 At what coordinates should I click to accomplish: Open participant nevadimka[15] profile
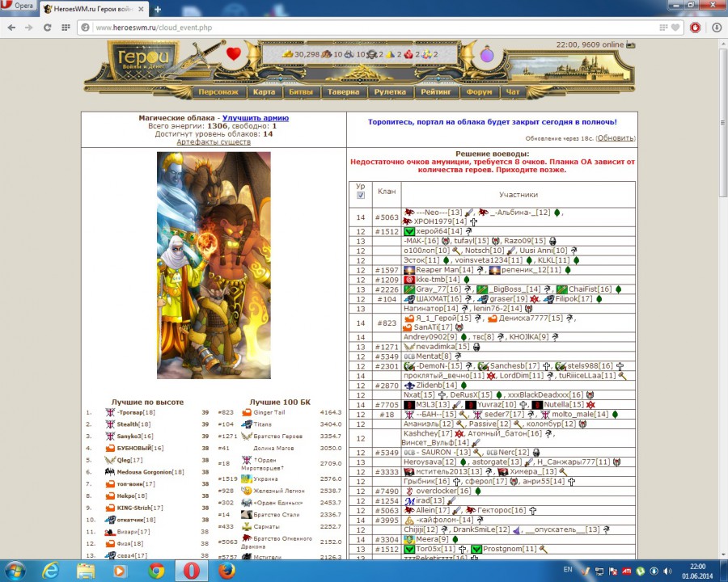pyautogui.click(x=442, y=346)
